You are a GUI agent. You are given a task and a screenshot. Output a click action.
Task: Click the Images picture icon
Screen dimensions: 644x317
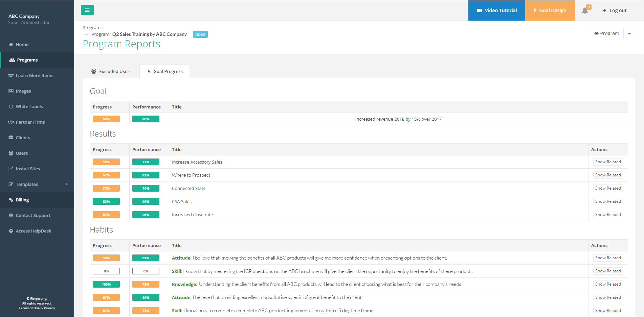tap(11, 91)
